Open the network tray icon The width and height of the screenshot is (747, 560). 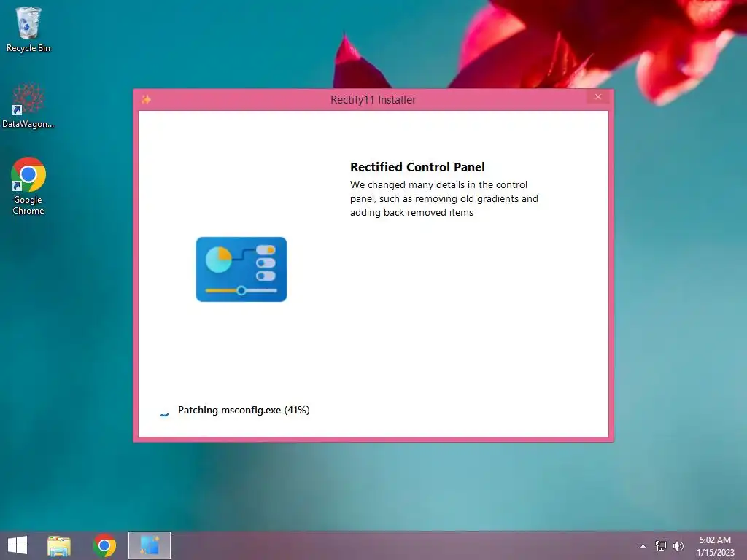[x=661, y=546]
